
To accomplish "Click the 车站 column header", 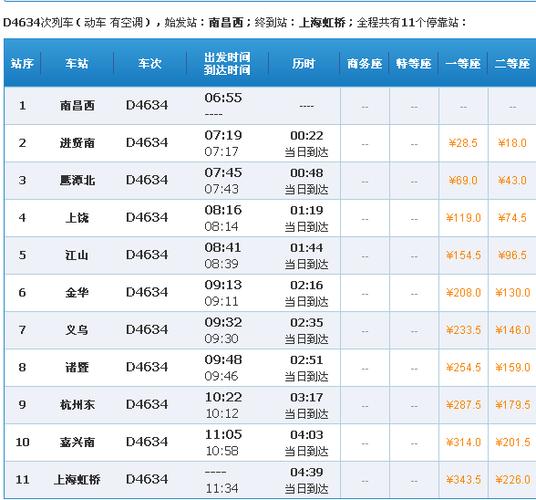I will coord(77,64).
